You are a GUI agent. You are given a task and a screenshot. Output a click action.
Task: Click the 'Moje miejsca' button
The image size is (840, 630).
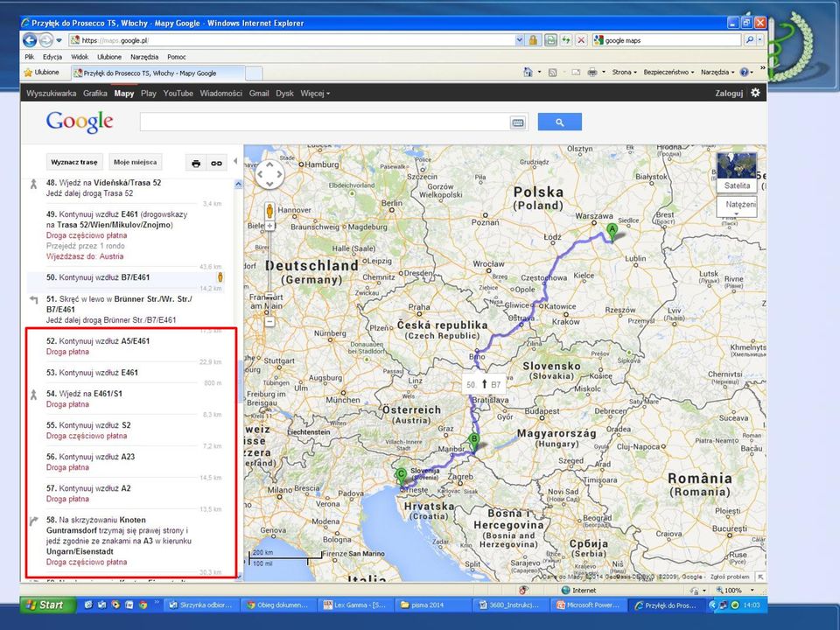click(x=135, y=162)
